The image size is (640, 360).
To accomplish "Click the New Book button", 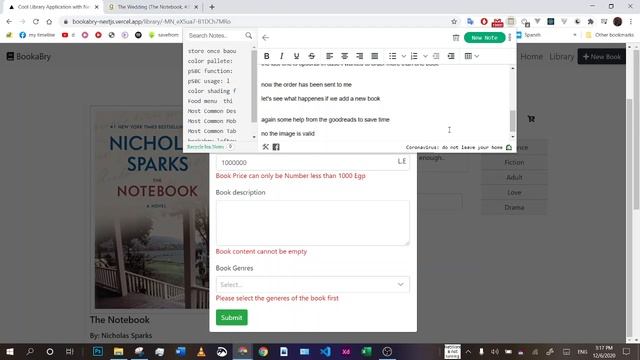I will coord(602,56).
